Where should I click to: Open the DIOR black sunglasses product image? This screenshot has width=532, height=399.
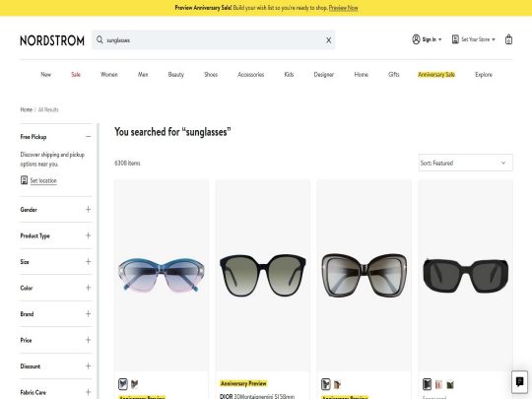(x=263, y=276)
